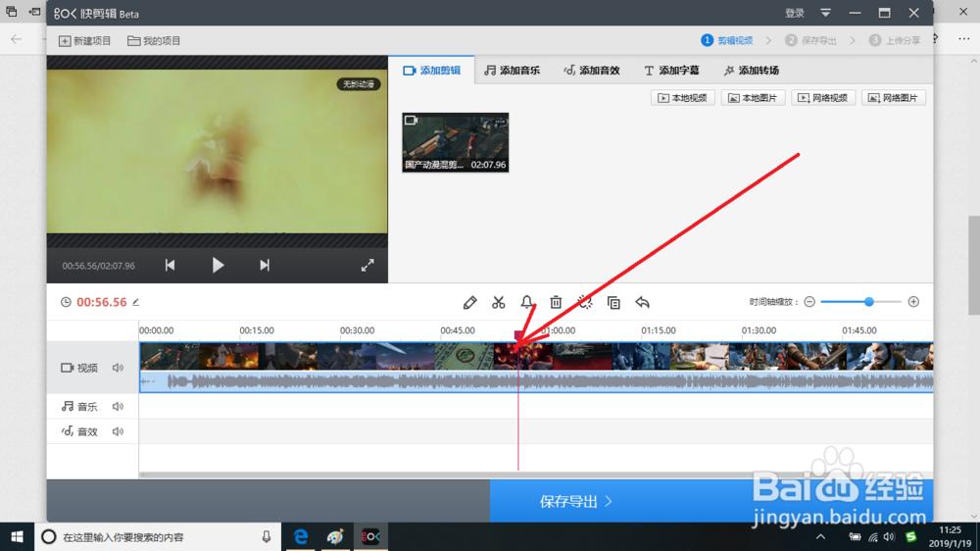The height and width of the screenshot is (551, 980).
Task: Open title bar dropdown menu arrow
Action: pyautogui.click(x=825, y=13)
